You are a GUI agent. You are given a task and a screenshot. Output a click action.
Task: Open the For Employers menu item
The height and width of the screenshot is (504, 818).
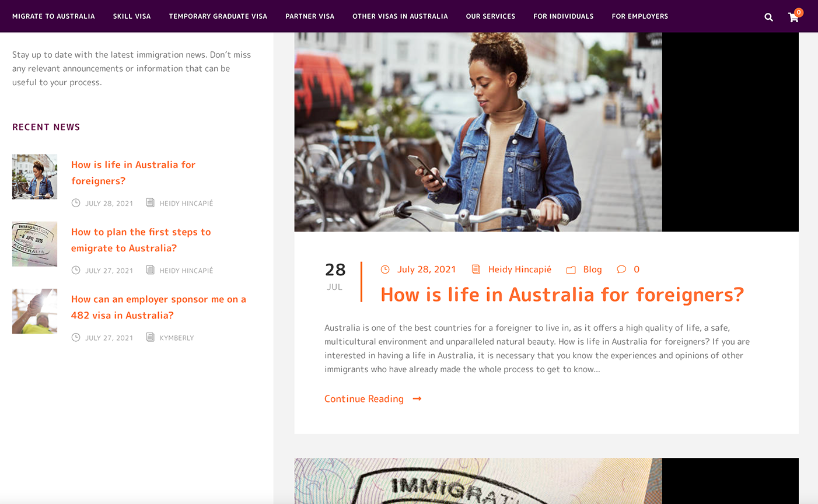[x=639, y=16]
